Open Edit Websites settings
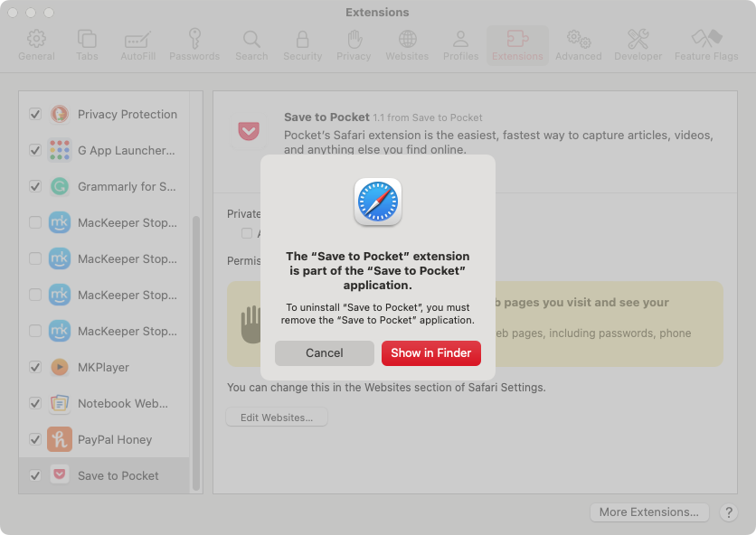The image size is (756, 535). 277,418
